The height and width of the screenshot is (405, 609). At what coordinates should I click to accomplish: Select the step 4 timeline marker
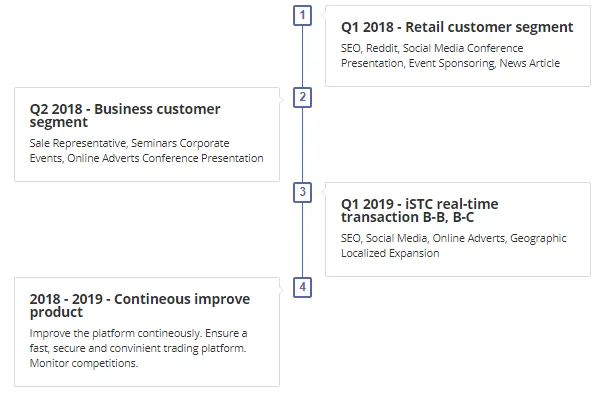[302, 287]
